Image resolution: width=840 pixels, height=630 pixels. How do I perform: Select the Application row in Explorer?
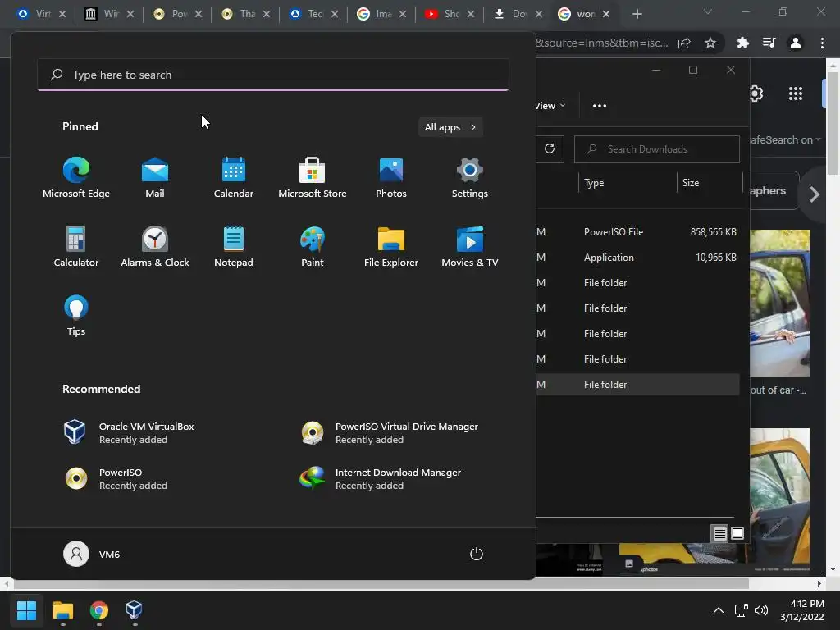(637, 257)
